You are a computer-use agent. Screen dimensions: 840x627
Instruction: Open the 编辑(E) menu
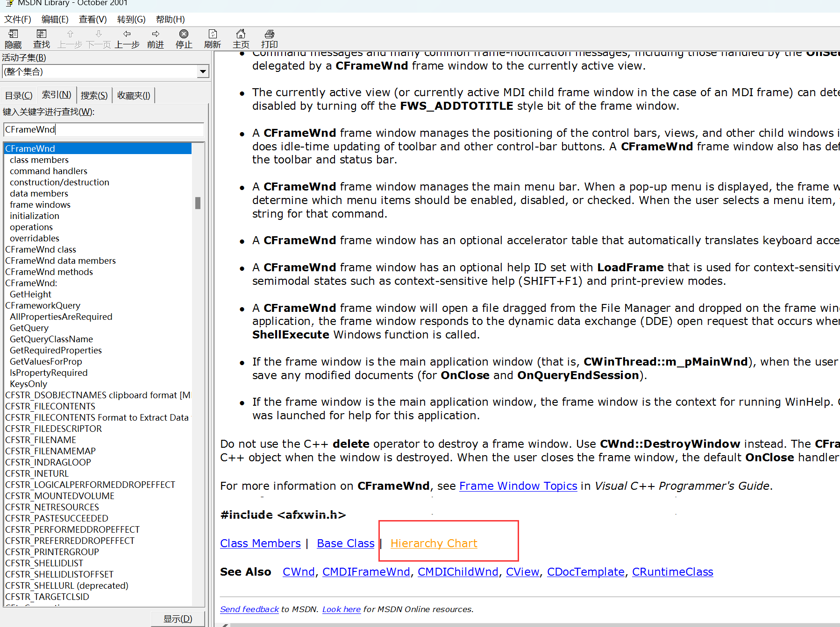(55, 19)
